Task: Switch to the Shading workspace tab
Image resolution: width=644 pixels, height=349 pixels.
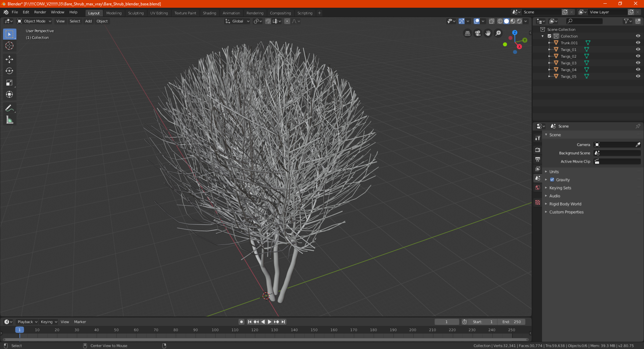Action: point(209,13)
